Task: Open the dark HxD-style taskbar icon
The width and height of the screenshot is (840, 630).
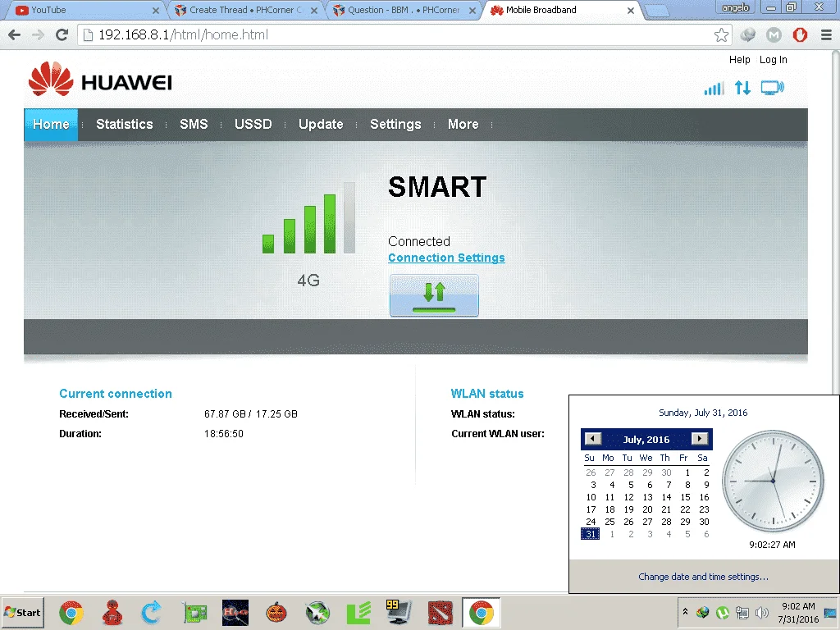Action: [x=235, y=613]
